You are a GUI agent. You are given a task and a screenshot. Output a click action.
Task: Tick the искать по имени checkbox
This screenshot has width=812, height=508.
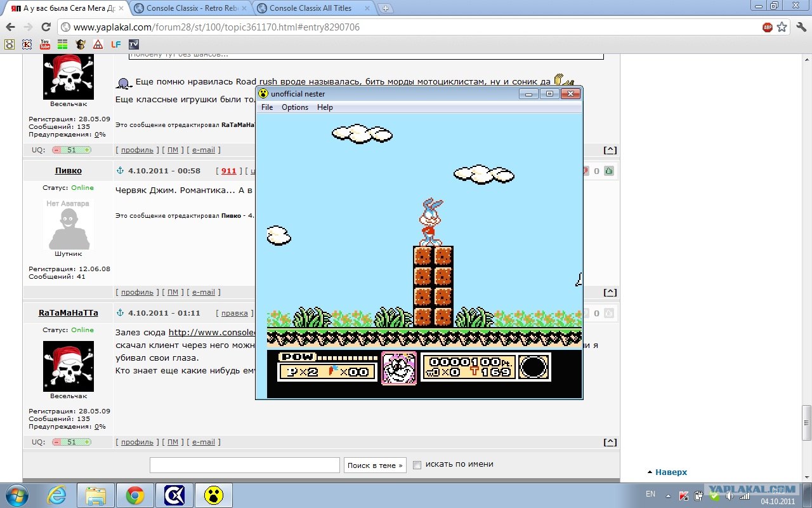click(x=417, y=465)
